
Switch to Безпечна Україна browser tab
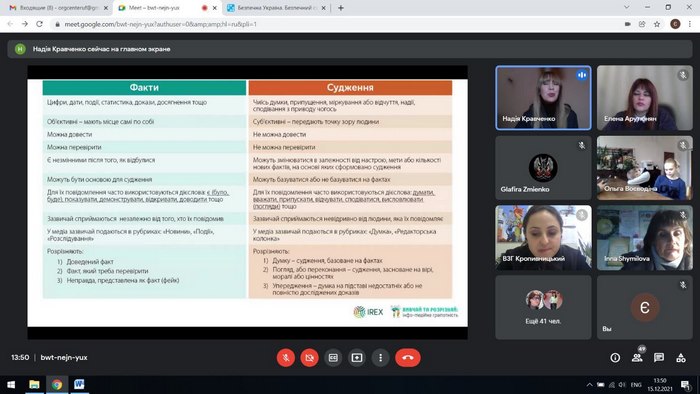(277, 8)
